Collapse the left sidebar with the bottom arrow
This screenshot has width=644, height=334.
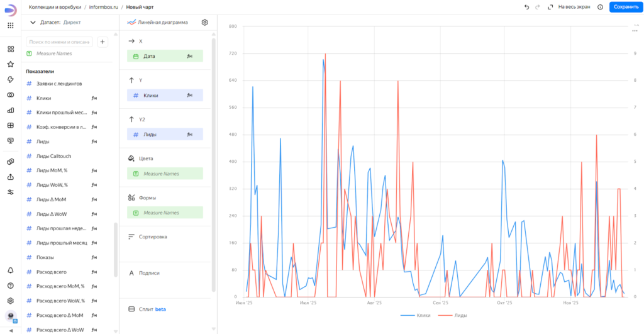(11, 330)
